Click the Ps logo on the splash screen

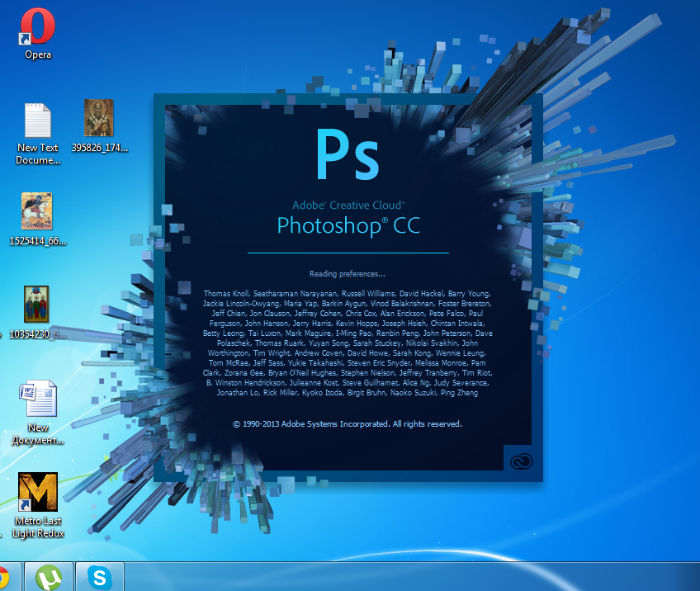[x=348, y=153]
